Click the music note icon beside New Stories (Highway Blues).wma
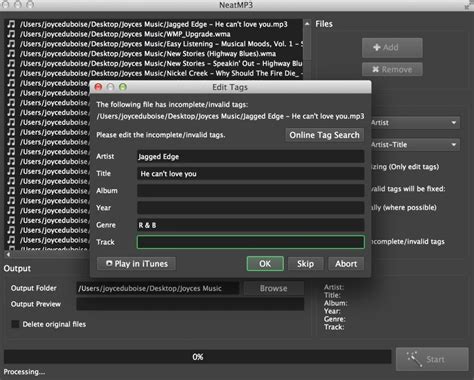The image size is (474, 380). click(11, 54)
